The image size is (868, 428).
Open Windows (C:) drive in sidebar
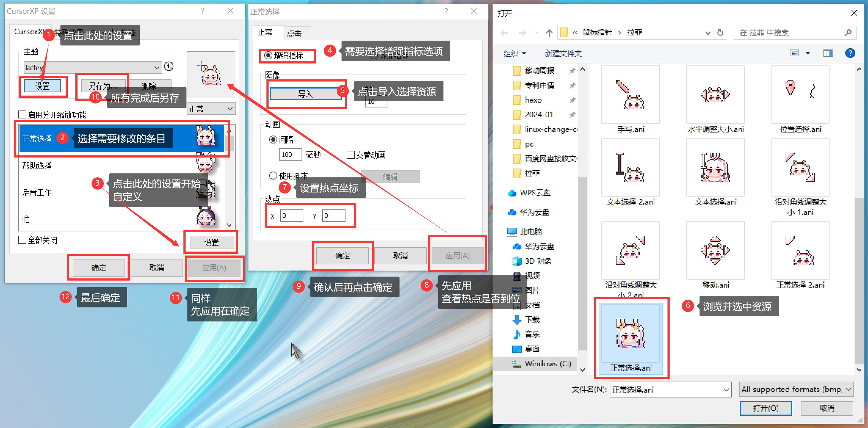[x=547, y=363]
